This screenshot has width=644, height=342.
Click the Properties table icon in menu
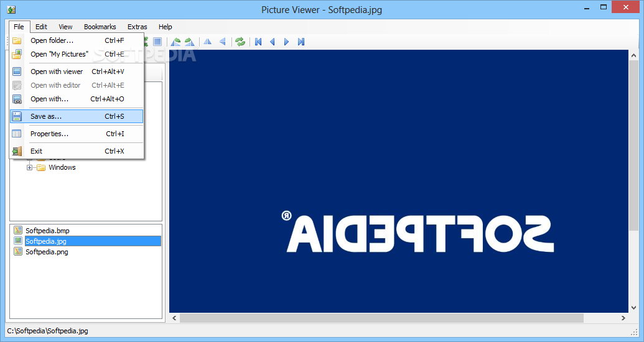17,134
